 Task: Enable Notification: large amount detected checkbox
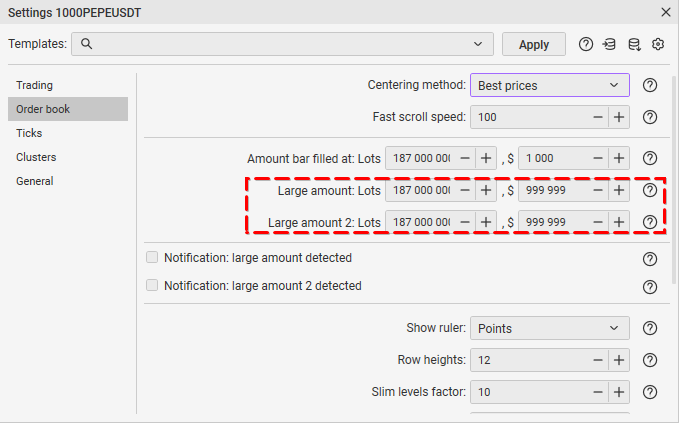[x=152, y=257]
